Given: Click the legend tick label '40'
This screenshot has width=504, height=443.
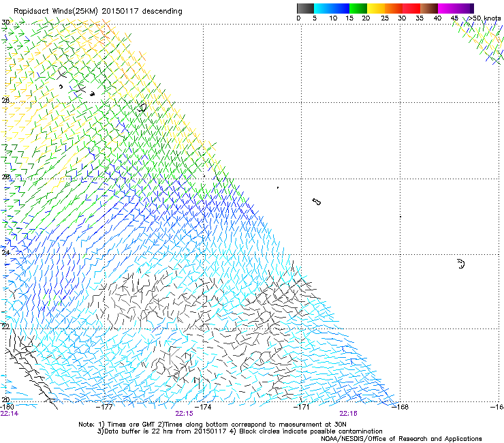Looking at the screenshot, I should (437, 18).
